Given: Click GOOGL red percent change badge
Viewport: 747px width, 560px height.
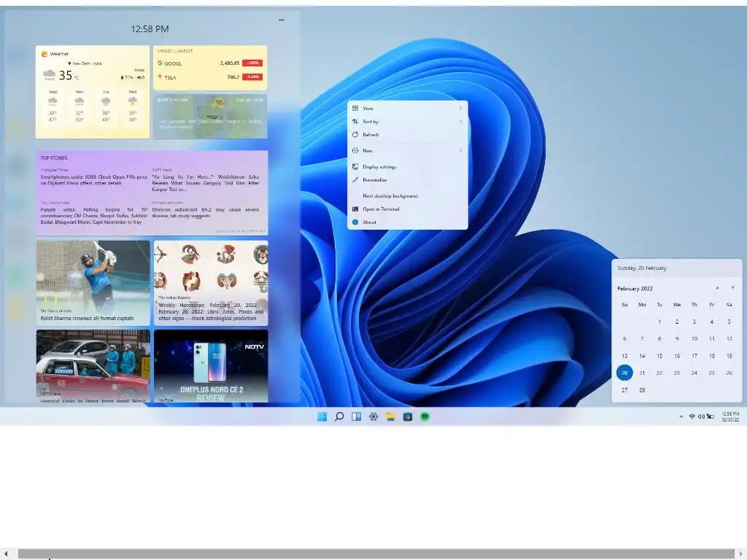Looking at the screenshot, I should click(252, 63).
